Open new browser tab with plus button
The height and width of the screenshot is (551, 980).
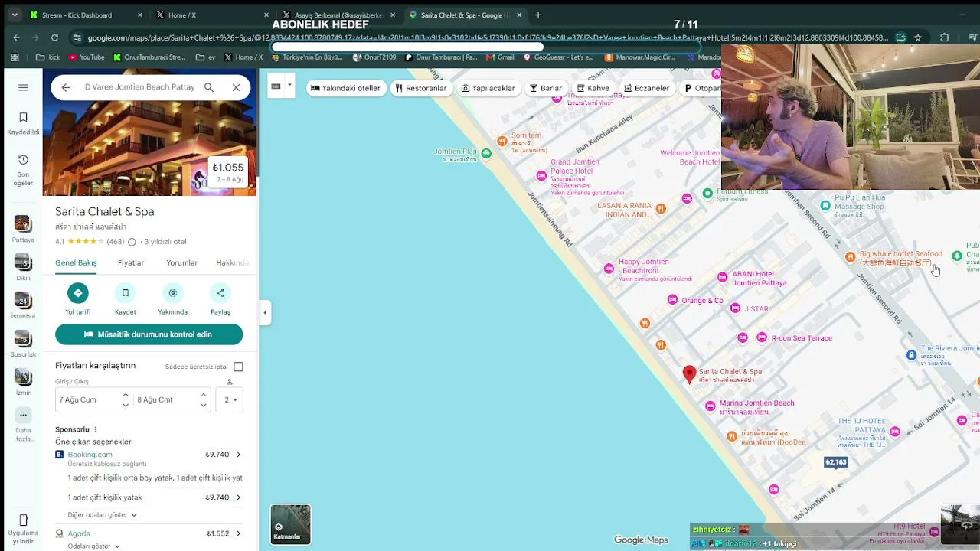pos(538,15)
